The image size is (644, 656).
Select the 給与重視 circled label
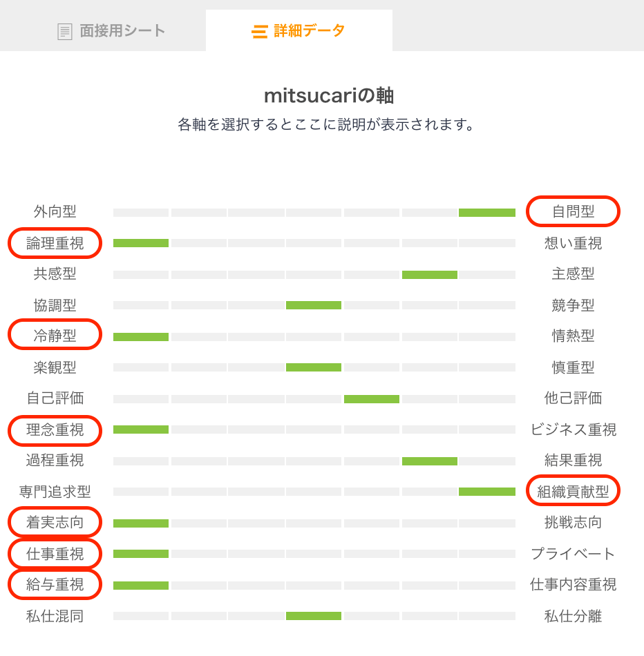coord(55,584)
